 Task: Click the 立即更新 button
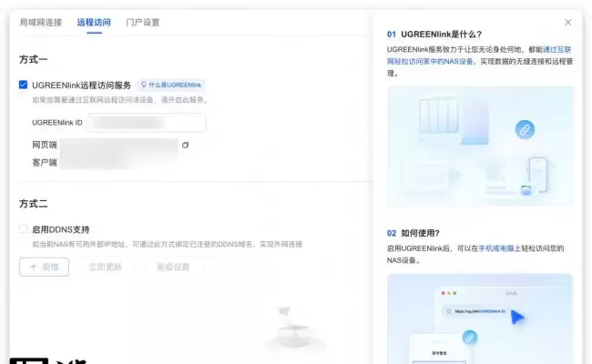(x=106, y=267)
